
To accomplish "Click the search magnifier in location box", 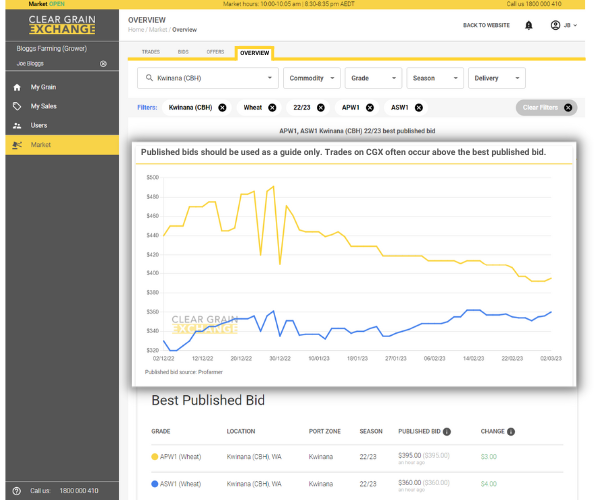I will click(149, 78).
